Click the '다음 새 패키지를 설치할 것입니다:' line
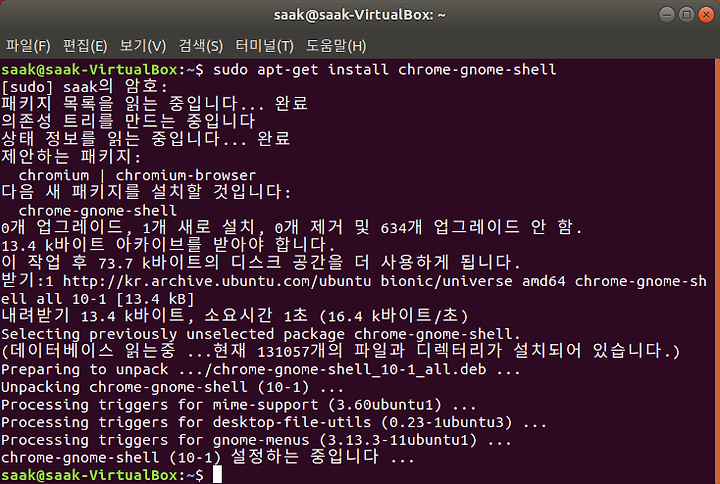This screenshot has width=720, height=484. point(146,192)
